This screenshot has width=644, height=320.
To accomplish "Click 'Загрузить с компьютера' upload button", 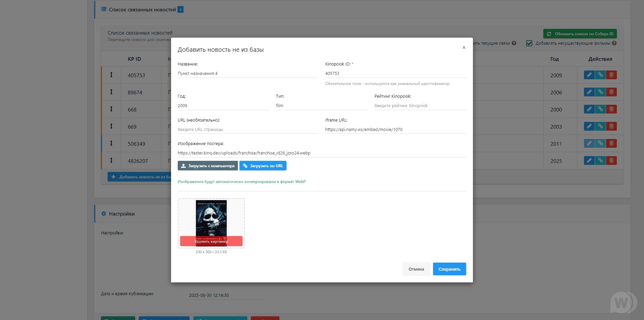I will pyautogui.click(x=208, y=166).
